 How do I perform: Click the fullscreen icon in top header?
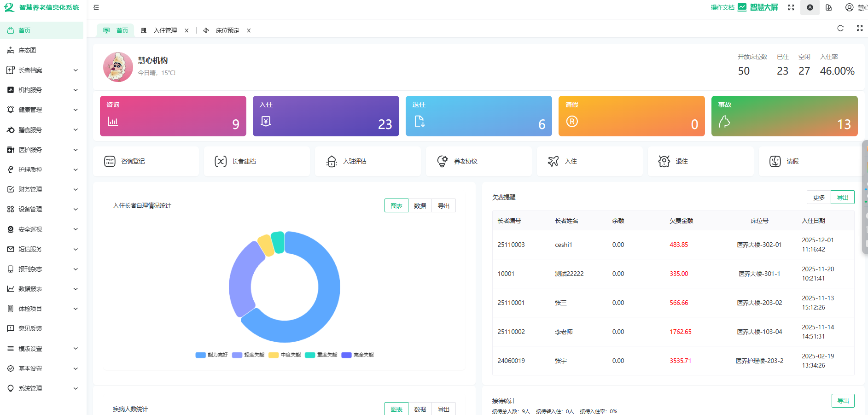[x=791, y=7]
